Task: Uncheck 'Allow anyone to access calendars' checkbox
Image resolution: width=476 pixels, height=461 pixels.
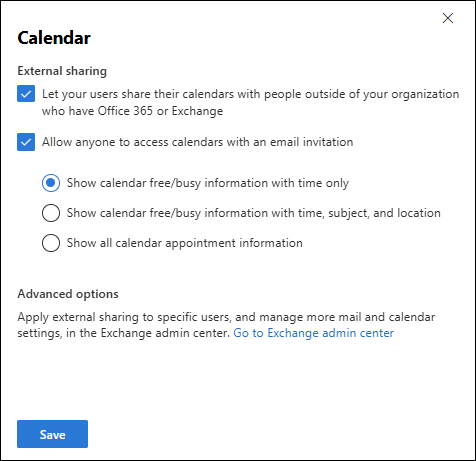Action: (26, 142)
